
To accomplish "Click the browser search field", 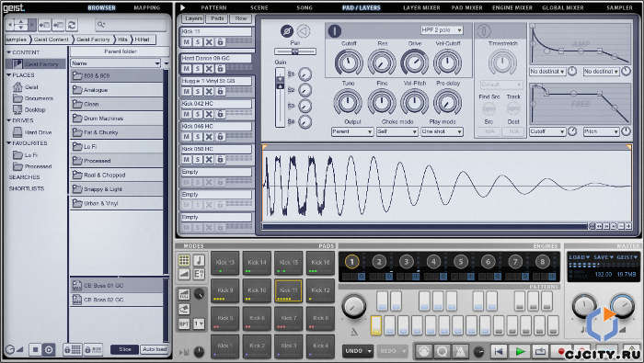I will 131,25.
